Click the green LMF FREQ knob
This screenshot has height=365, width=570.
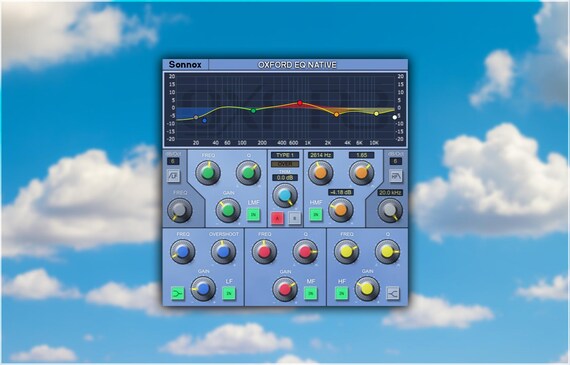click(x=208, y=173)
